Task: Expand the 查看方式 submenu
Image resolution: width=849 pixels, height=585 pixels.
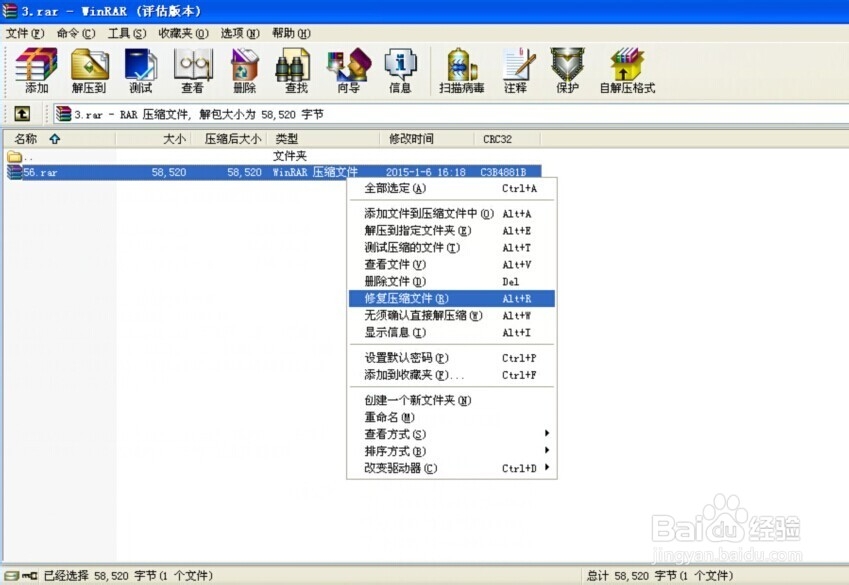Action: click(393, 434)
